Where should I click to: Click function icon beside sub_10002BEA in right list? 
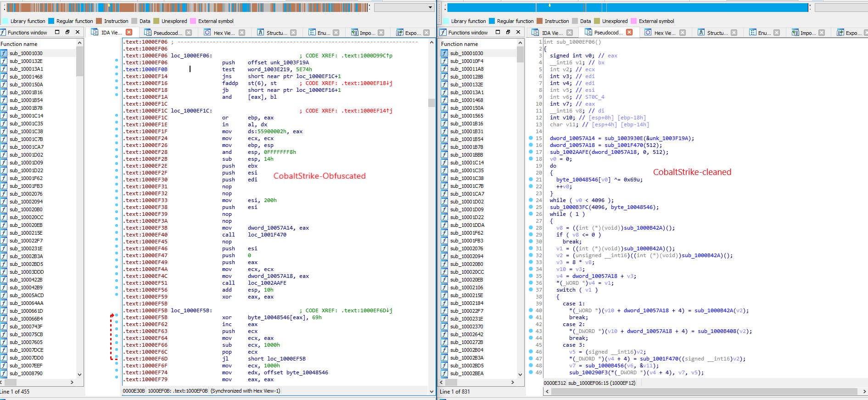444,373
